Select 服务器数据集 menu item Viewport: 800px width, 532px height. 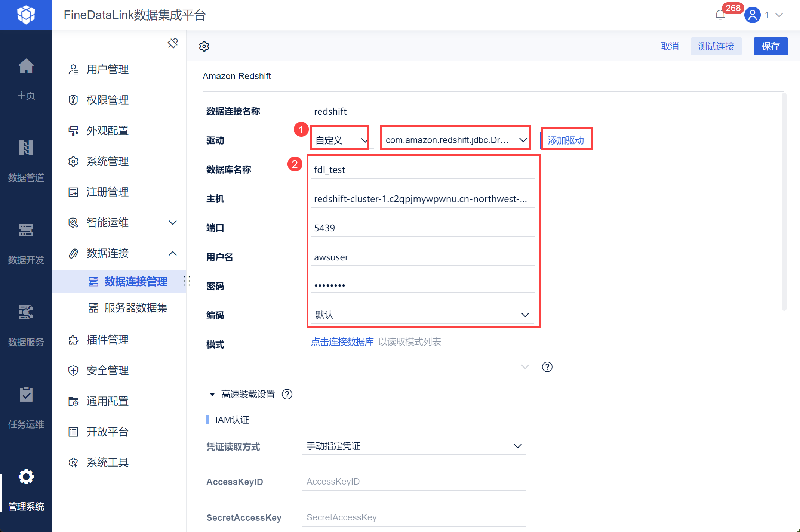point(136,308)
